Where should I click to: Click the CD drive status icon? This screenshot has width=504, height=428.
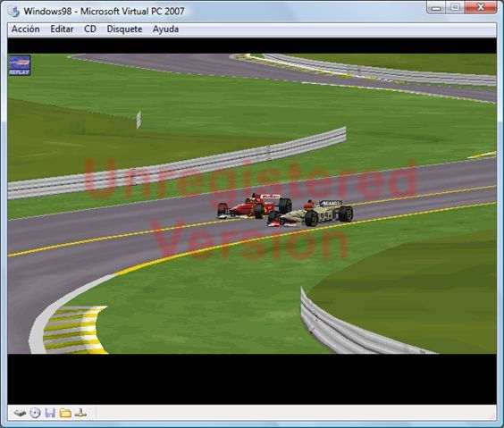pyautogui.click(x=35, y=413)
